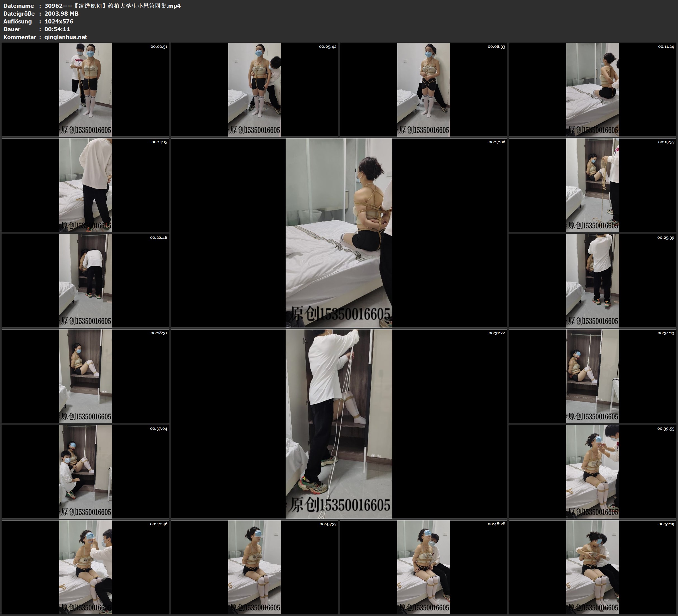This screenshot has width=678, height=616.
Task: Select the thumbnail at 00:14:15
Action: (x=85, y=185)
